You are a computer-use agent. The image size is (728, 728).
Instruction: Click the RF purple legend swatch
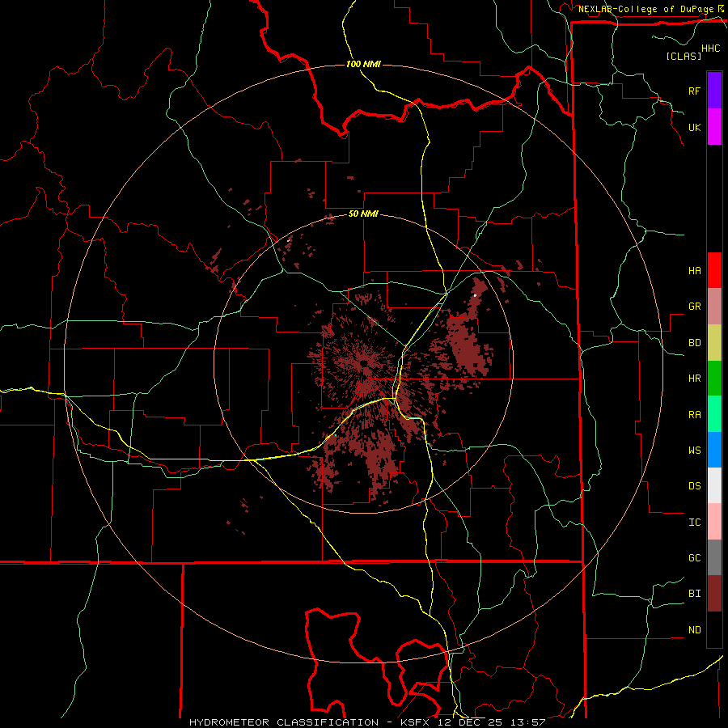(x=714, y=91)
